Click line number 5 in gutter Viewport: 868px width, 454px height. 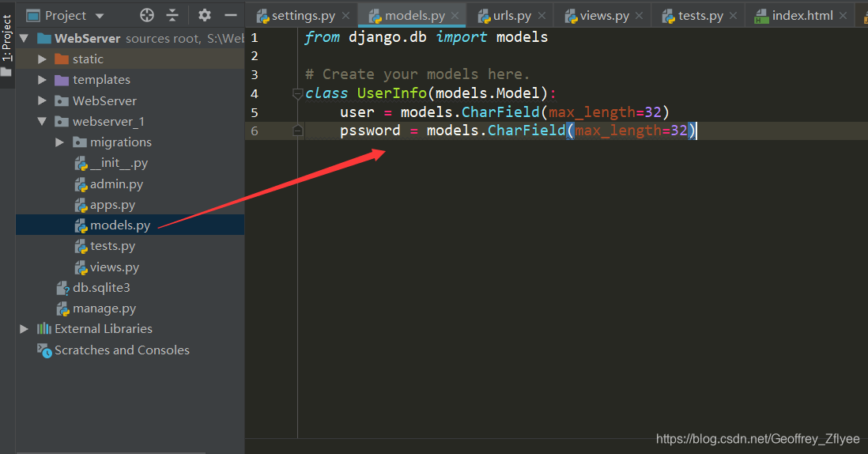point(254,112)
